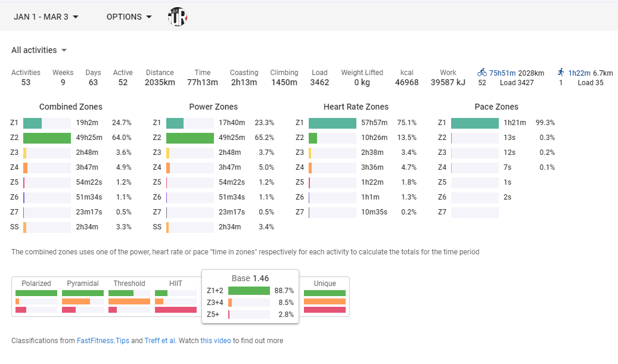Open the Treff et al. reference link
The width and height of the screenshot is (618, 364).
tap(160, 341)
